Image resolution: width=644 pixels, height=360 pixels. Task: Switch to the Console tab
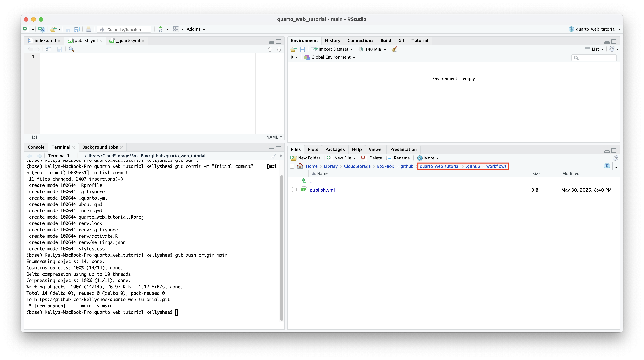[36, 147]
